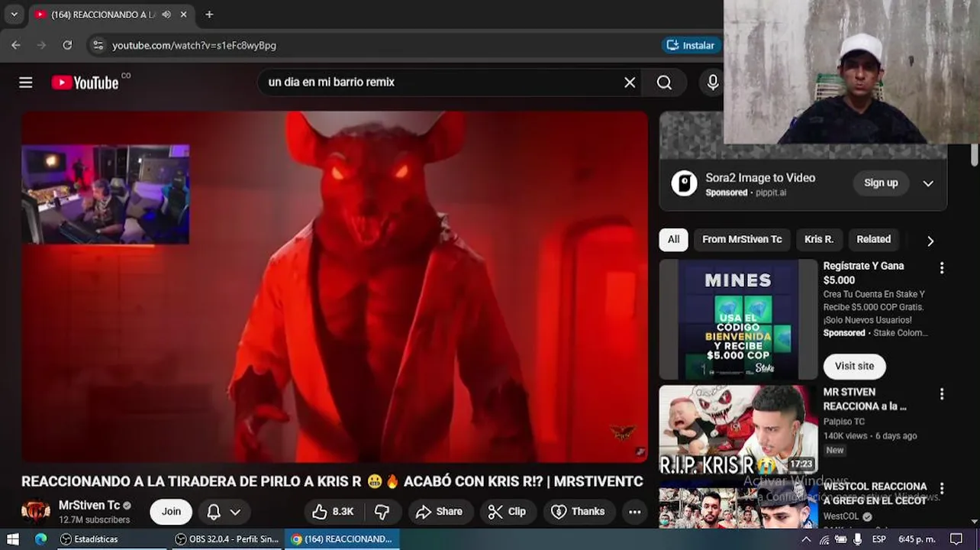Screen dimensions: 980x550
Task: Open options for MR STIVEN REACCIONA video
Action: pos(941,394)
